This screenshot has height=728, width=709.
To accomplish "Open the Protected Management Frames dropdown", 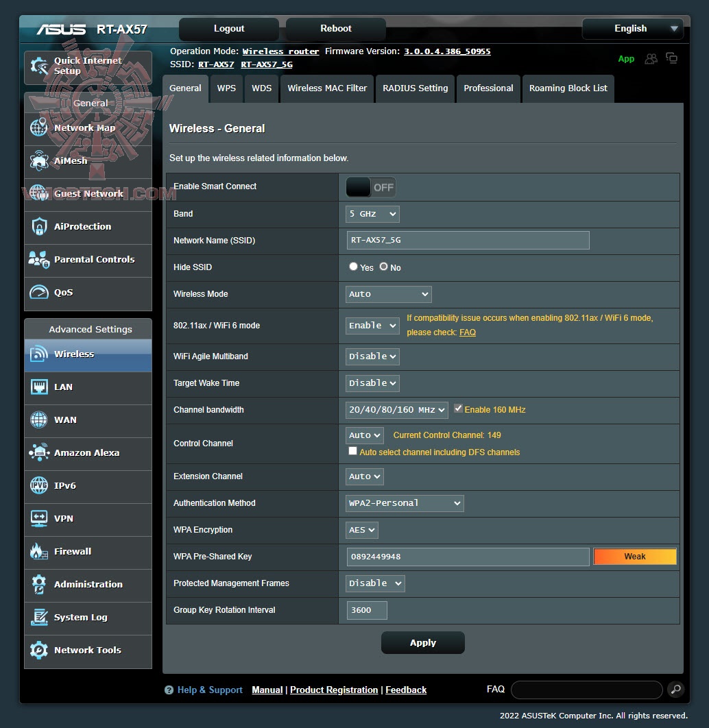I will [375, 583].
